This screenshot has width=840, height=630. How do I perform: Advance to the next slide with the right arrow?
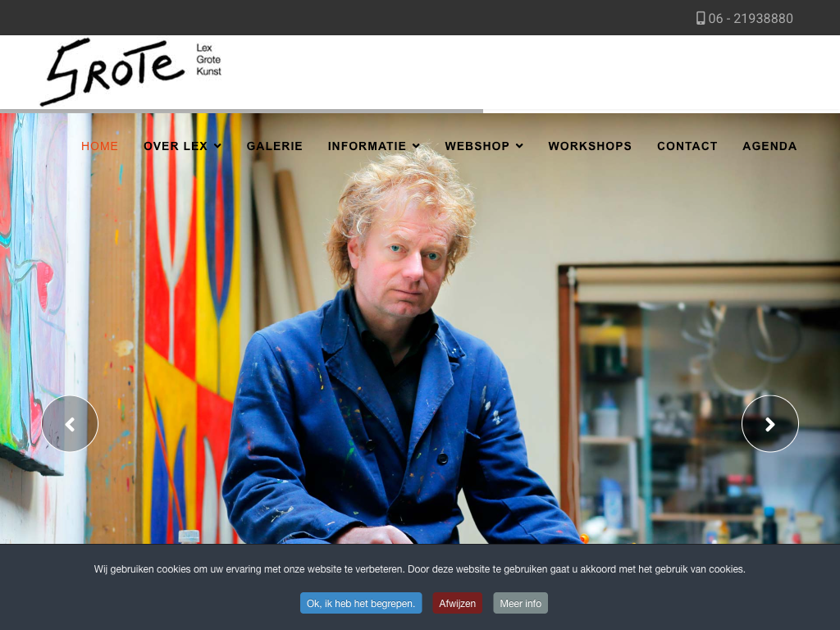click(769, 424)
